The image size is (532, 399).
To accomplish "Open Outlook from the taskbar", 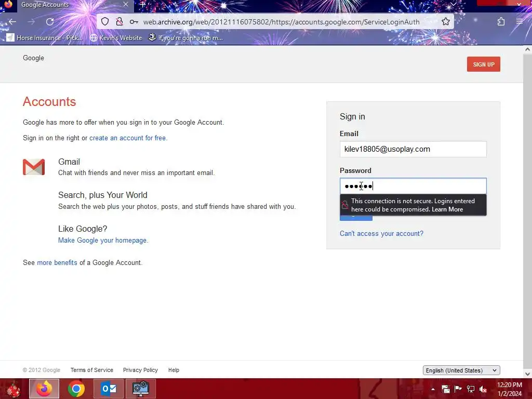I will [x=109, y=389].
